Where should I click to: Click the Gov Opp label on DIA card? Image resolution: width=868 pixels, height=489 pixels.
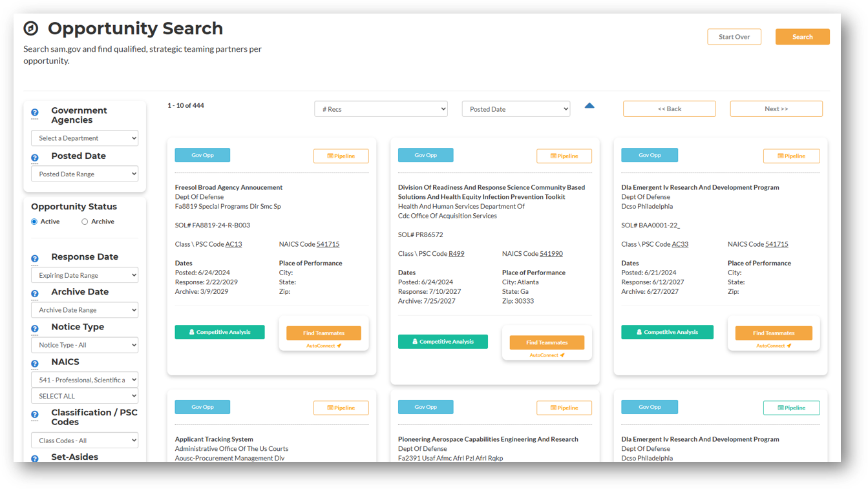click(x=650, y=154)
